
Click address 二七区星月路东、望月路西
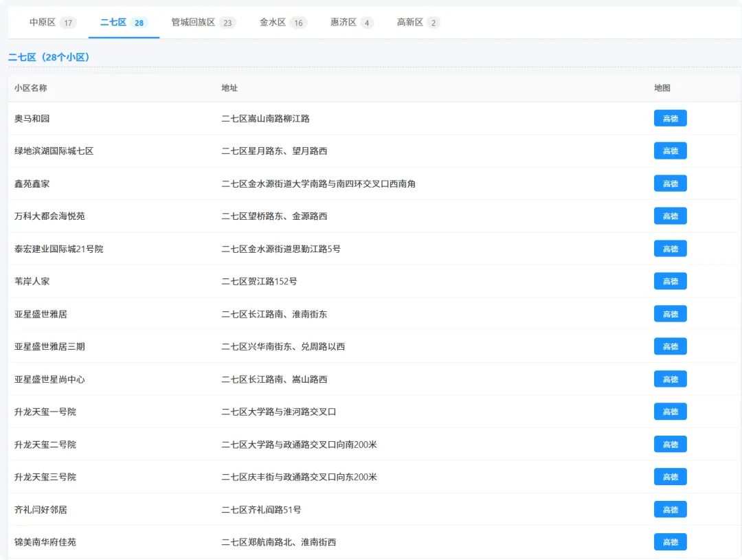pos(274,151)
